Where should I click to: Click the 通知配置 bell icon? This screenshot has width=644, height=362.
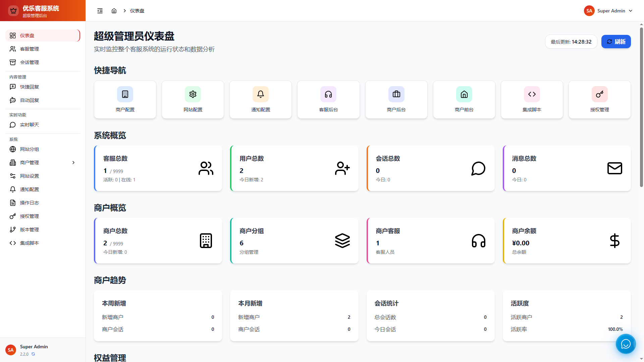click(x=261, y=94)
